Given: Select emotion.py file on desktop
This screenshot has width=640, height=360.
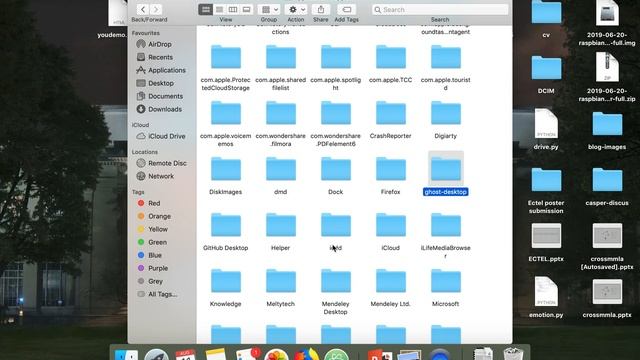Looking at the screenshot, I should pos(546,292).
